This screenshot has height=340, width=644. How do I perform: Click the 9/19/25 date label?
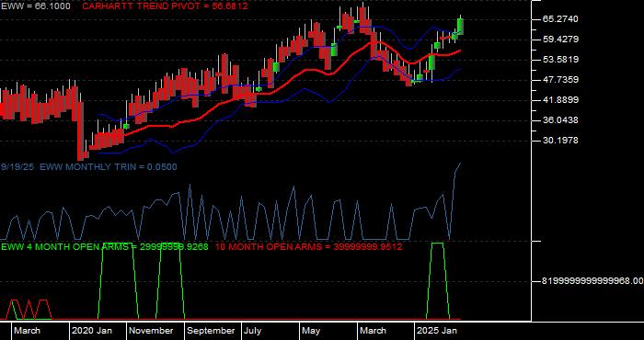point(17,167)
